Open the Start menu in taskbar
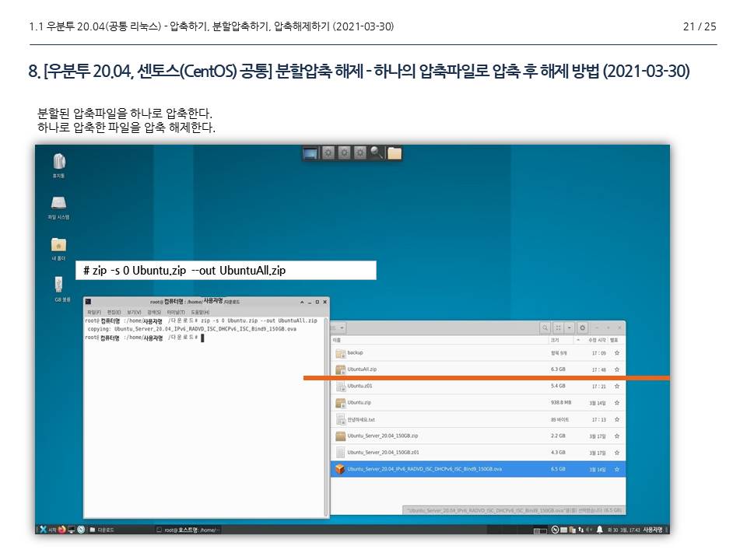This screenshot has width=747, height=560. click(47, 530)
